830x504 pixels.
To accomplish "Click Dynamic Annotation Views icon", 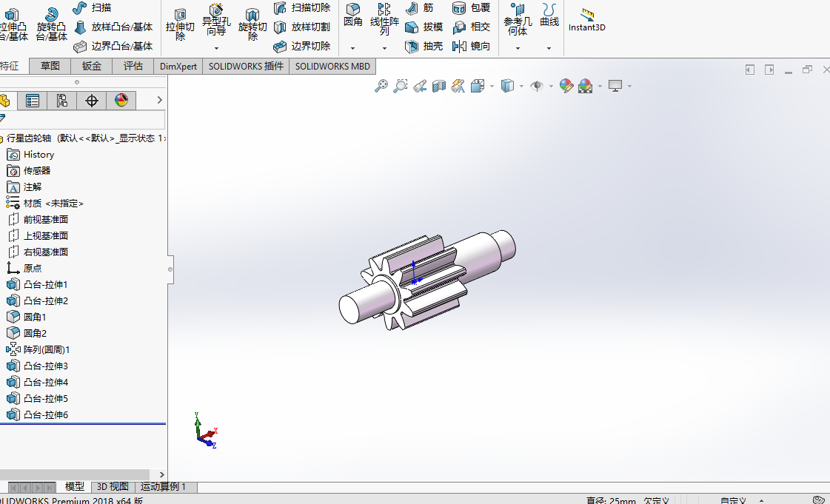I will [x=458, y=86].
